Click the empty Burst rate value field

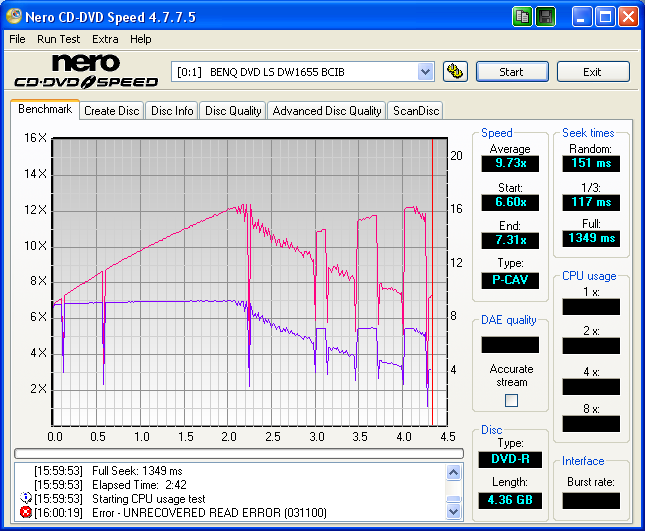(x=591, y=501)
